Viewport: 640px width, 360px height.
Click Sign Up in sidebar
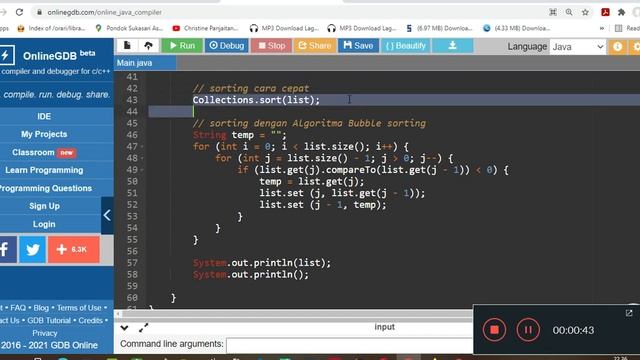pos(44,206)
